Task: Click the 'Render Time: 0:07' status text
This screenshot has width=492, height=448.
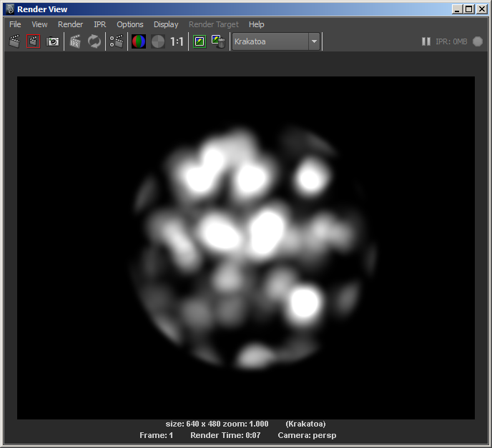Action: [225, 435]
